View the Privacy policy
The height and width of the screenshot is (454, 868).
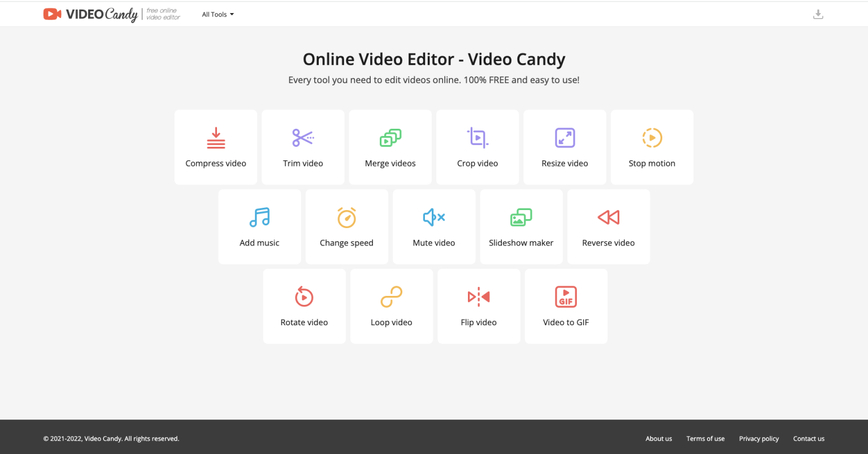click(x=758, y=438)
